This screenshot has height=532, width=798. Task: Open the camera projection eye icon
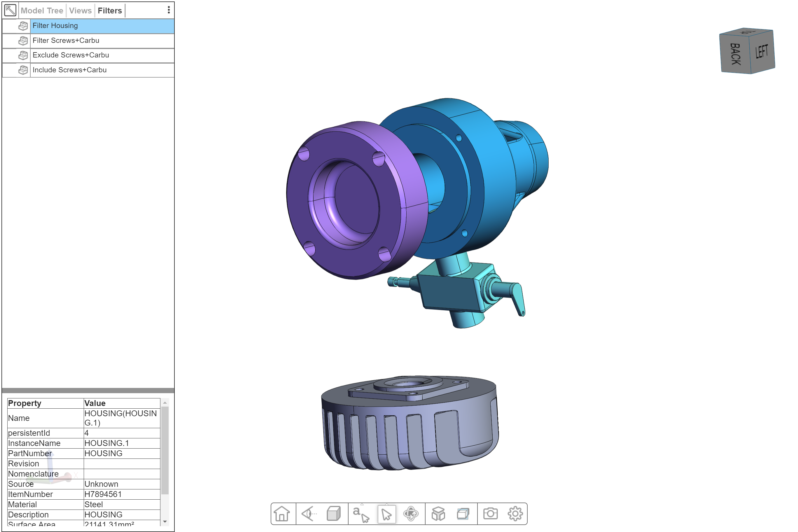click(x=309, y=514)
